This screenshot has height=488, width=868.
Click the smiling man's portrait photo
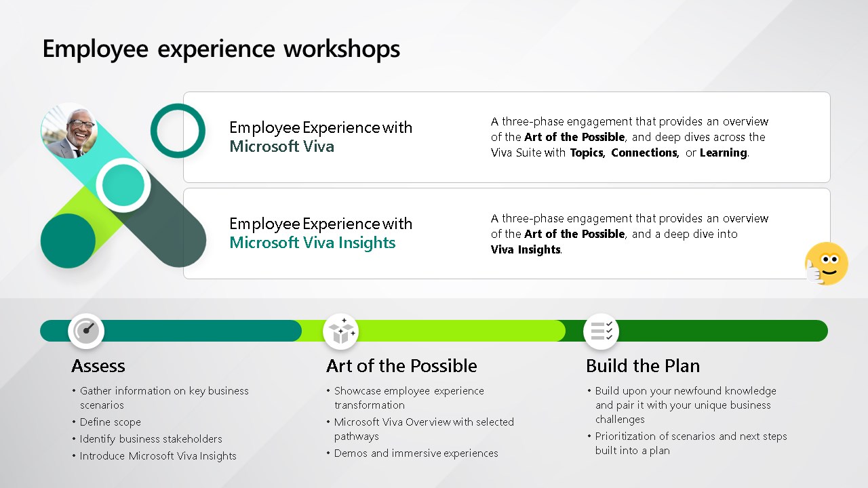(69, 131)
